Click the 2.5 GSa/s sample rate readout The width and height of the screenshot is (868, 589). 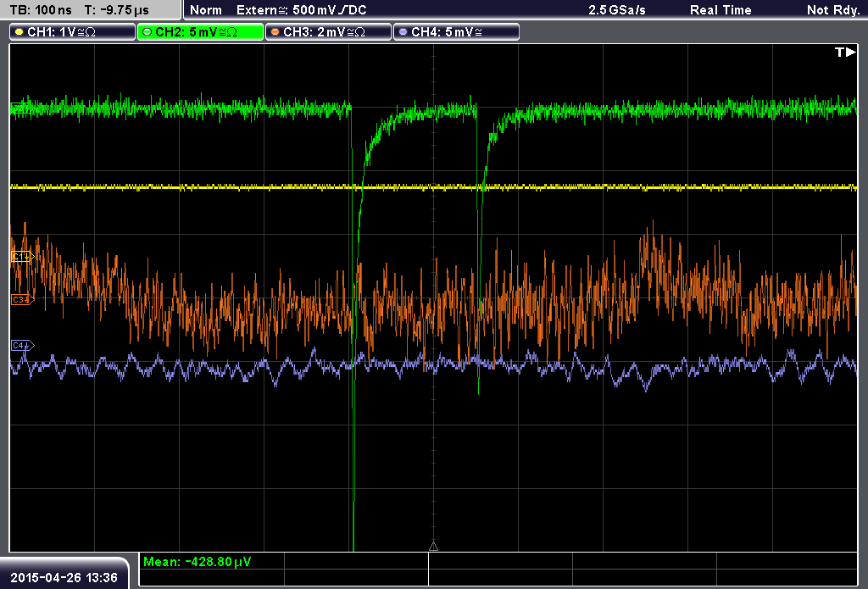pos(617,10)
